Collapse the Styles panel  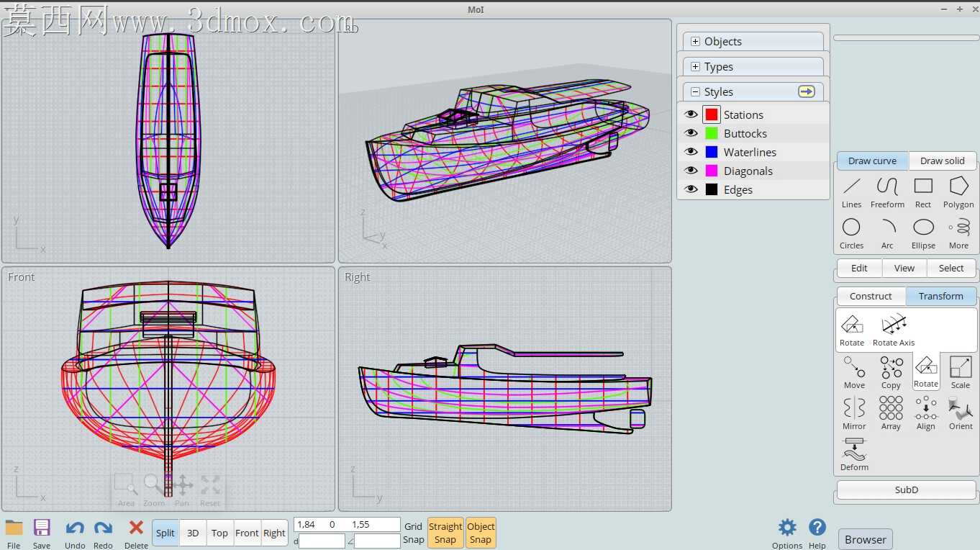pos(695,92)
